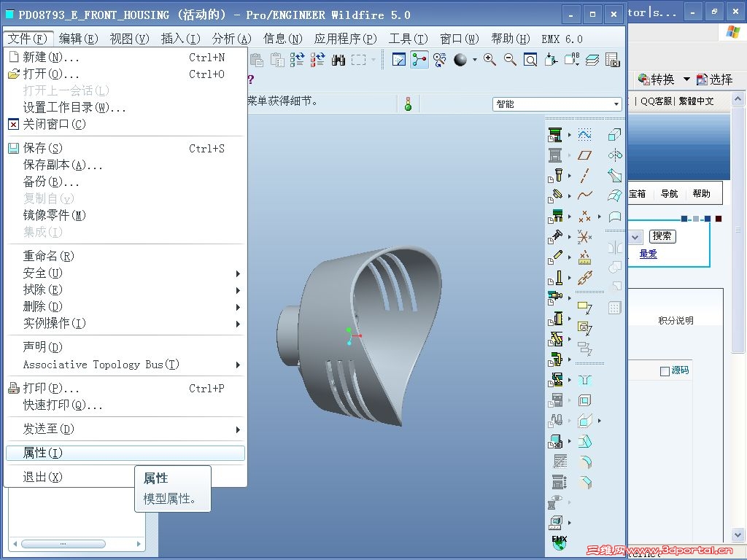Click the shading sphere icon
Viewport: 747px width, 560px height.
click(x=460, y=60)
